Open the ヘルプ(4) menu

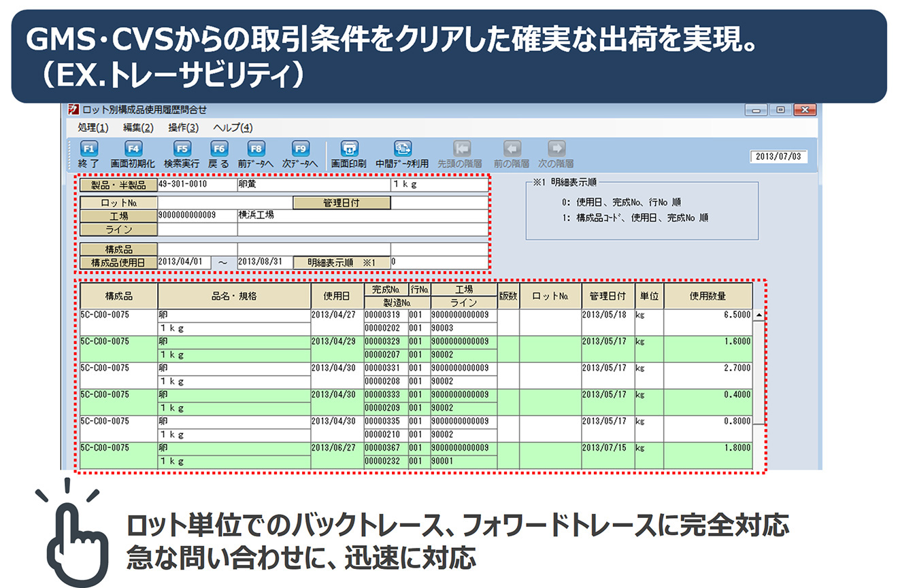[x=233, y=128]
